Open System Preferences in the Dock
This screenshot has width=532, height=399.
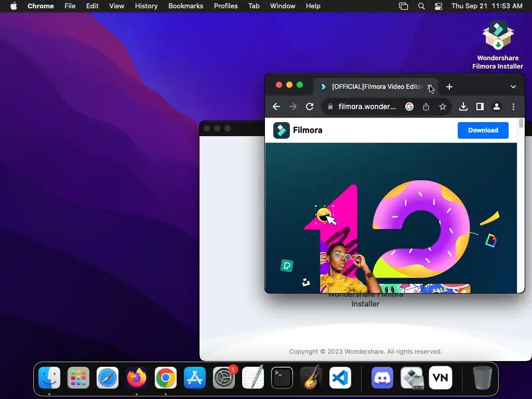tap(224, 378)
